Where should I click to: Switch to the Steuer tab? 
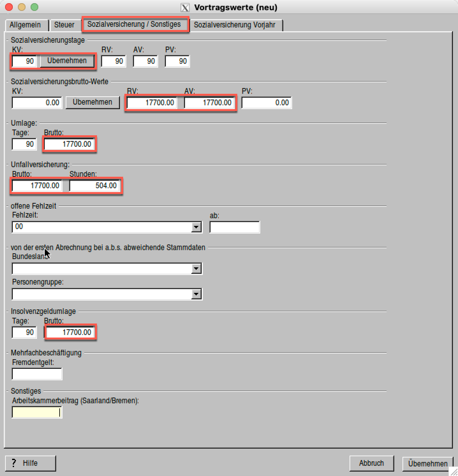64,25
